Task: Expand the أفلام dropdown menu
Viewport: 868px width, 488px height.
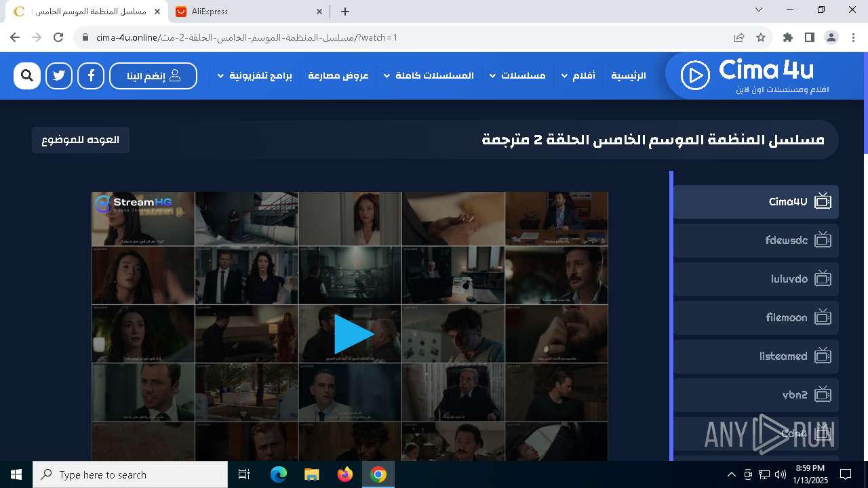Action: point(578,76)
